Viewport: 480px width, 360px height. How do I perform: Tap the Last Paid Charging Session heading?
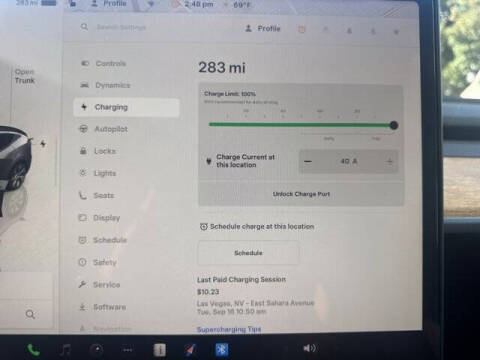(241, 279)
